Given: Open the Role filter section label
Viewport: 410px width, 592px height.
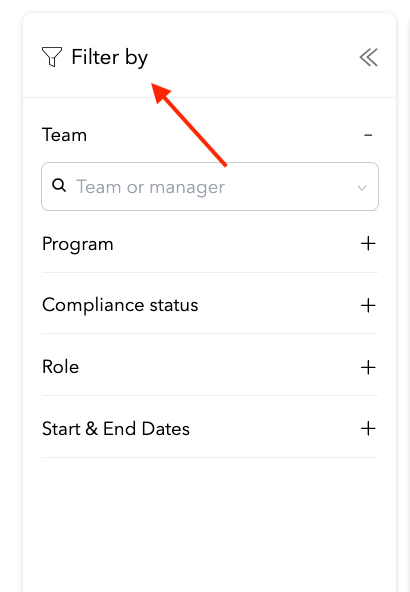Looking at the screenshot, I should click(x=60, y=367).
